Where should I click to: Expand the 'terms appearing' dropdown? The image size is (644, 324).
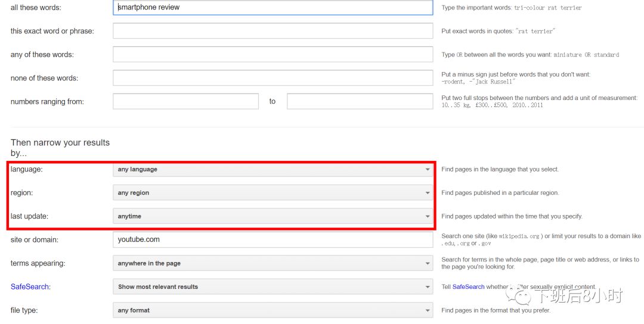click(273, 263)
